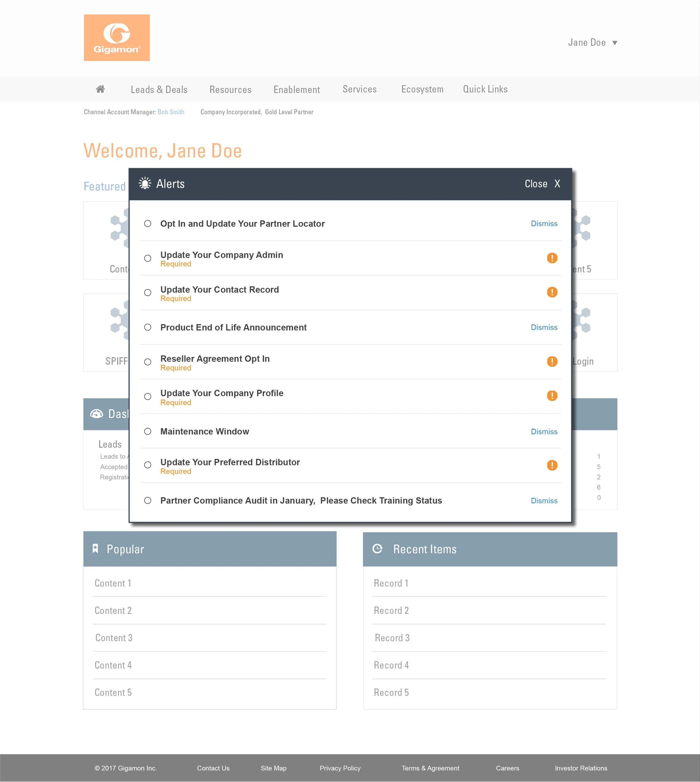Open the Quick Links menu
The width and height of the screenshot is (700, 782).
click(485, 89)
